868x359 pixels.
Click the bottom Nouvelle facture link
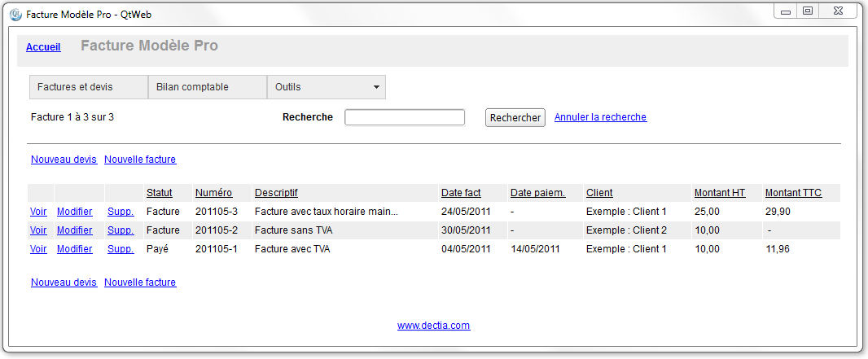point(140,282)
